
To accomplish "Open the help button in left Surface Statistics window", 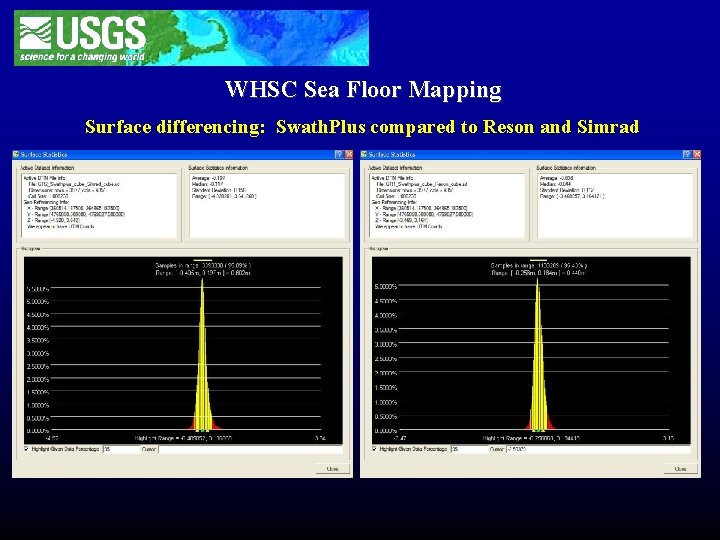I will [x=339, y=154].
